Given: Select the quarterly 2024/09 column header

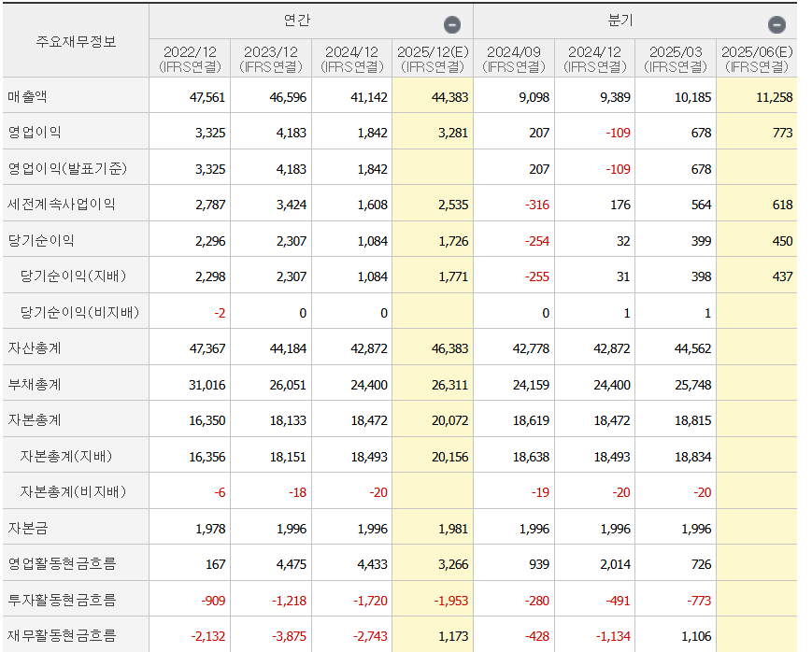Looking at the screenshot, I should click(514, 59).
